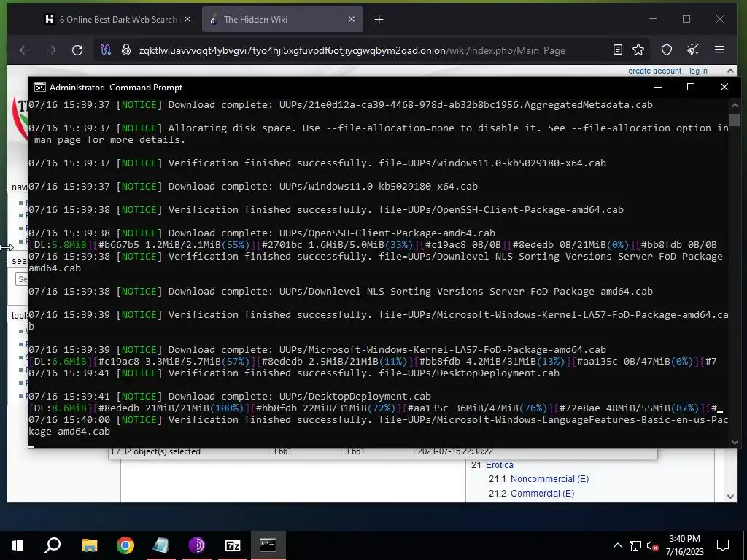The width and height of the screenshot is (747, 560).
Task: Maximize the Command Prompt window
Action: tap(691, 87)
